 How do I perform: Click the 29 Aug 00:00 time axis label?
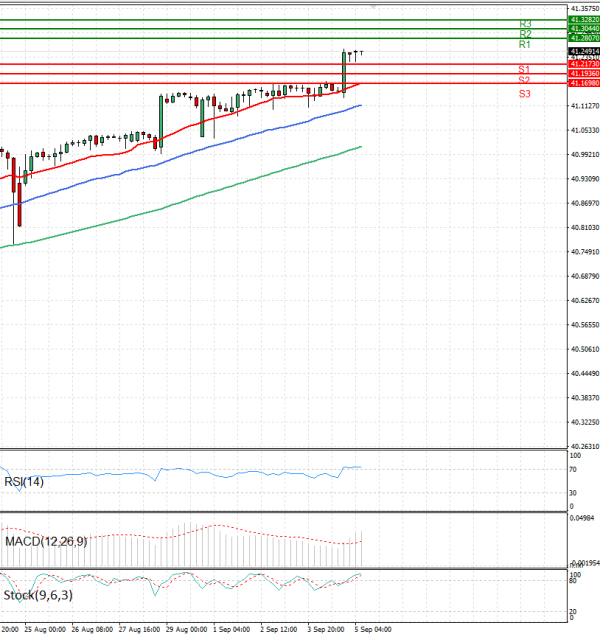186,630
